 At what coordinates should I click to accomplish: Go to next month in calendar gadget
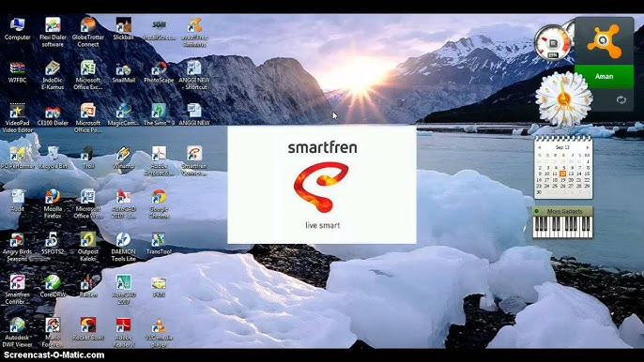tap(588, 147)
